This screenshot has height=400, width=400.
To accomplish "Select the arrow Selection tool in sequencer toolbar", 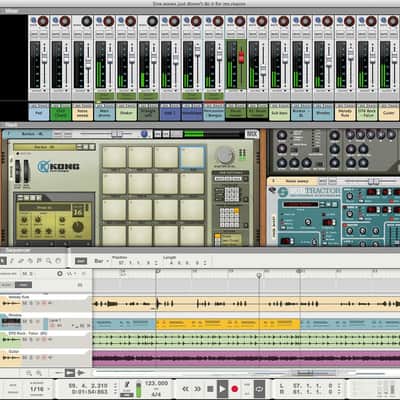I will click(x=3, y=261).
